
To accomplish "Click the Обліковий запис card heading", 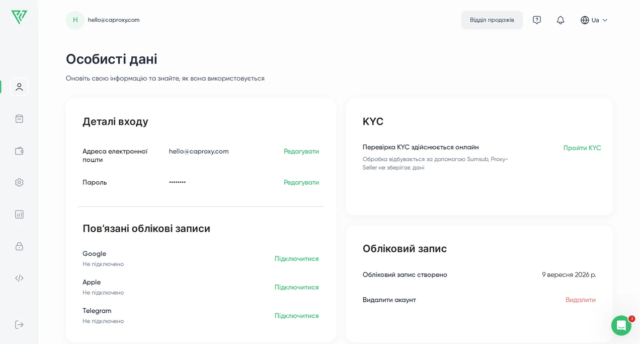I will coord(405,249).
